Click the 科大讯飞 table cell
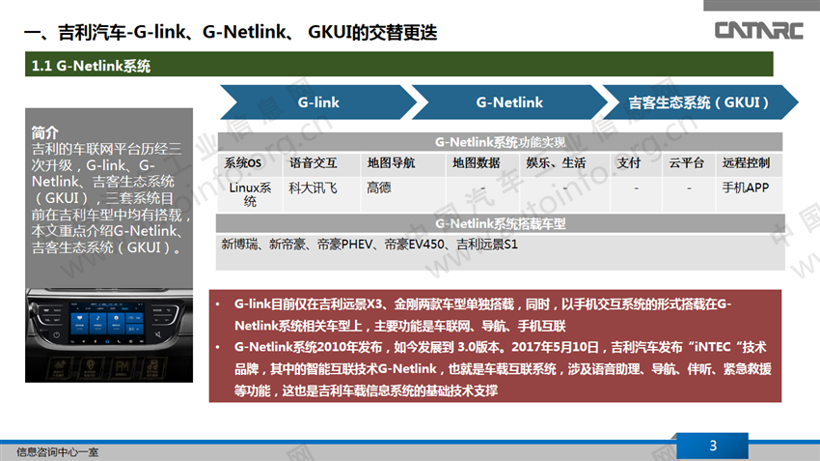This screenshot has width=820, height=461. click(x=322, y=194)
